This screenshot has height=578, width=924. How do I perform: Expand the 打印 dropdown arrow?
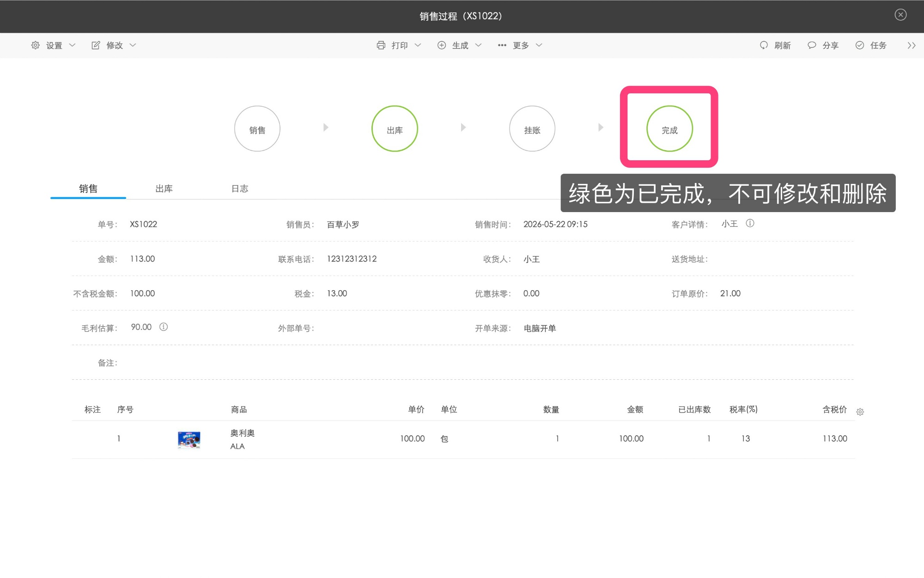418,45
